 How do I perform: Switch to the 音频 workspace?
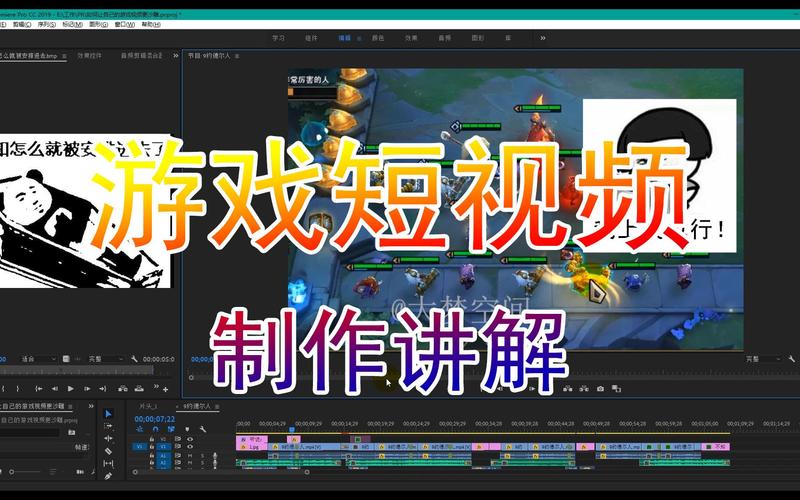[x=444, y=38]
